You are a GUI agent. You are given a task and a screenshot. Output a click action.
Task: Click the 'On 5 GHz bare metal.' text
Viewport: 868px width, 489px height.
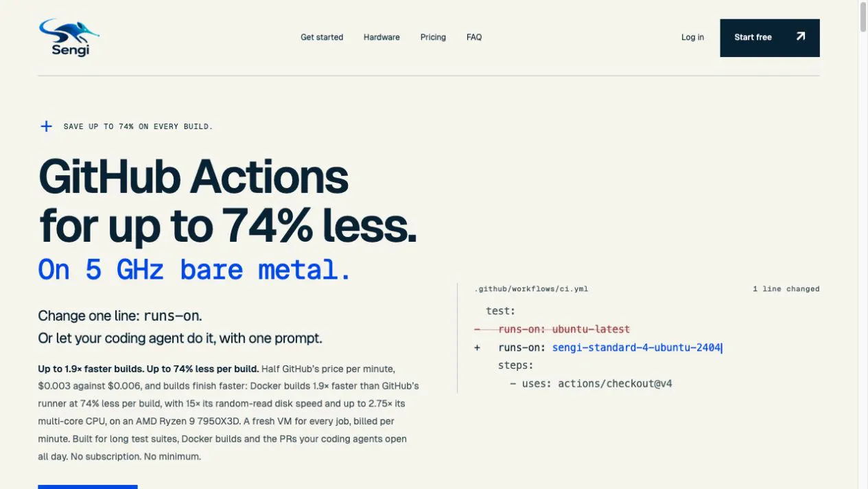(x=195, y=269)
